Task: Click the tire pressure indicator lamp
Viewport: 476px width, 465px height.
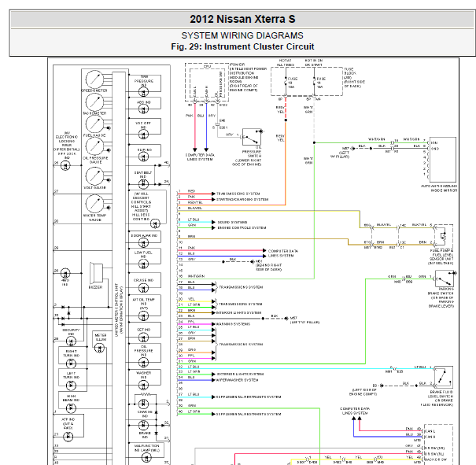Action: click(x=144, y=92)
